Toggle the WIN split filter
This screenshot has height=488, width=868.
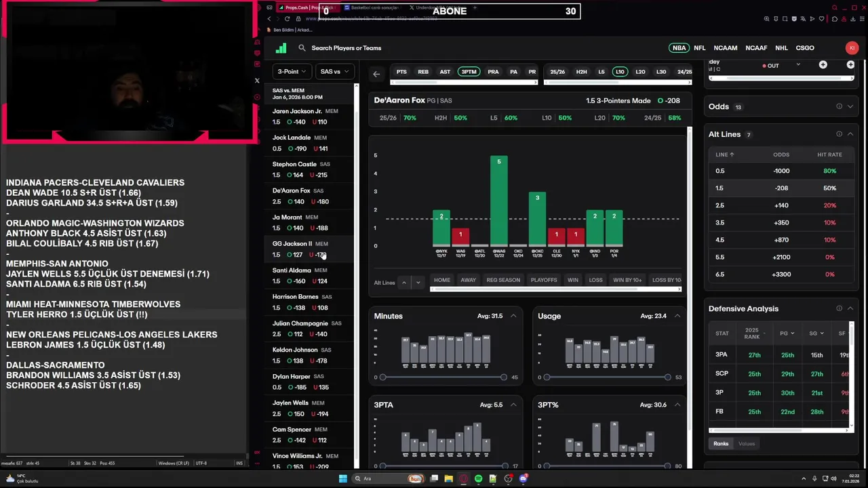point(573,280)
